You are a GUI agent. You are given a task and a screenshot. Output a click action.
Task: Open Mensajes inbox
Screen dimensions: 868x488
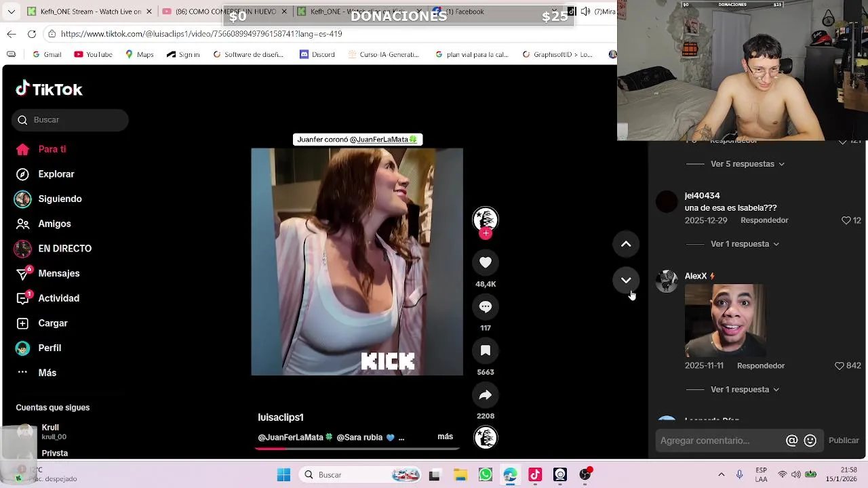click(47, 273)
